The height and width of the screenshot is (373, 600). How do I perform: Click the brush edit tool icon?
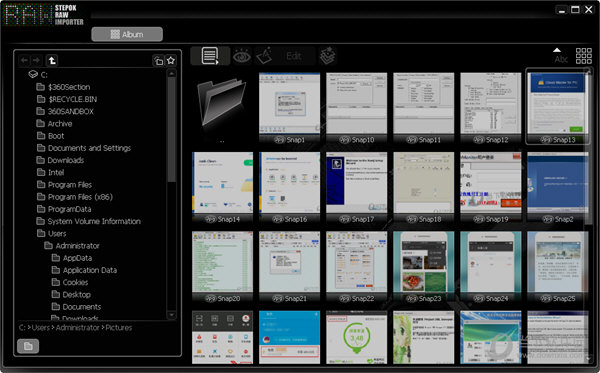(265, 56)
